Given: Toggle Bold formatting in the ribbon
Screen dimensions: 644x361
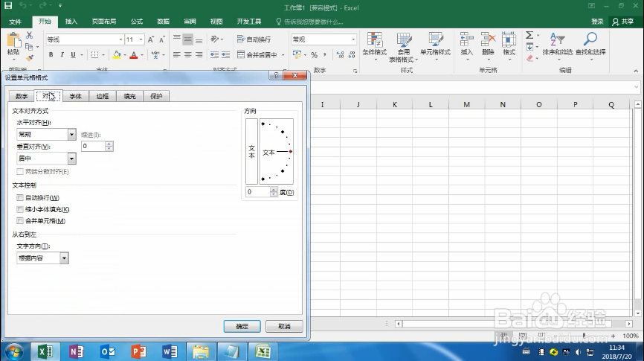Looking at the screenshot, I should click(x=51, y=54).
